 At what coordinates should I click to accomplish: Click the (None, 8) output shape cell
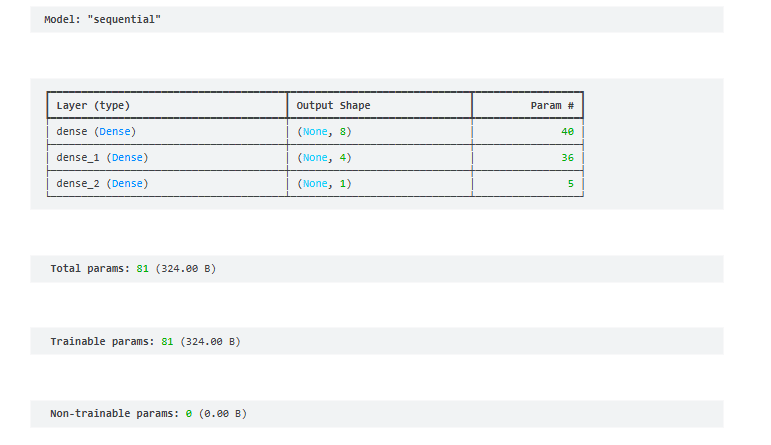pos(324,131)
